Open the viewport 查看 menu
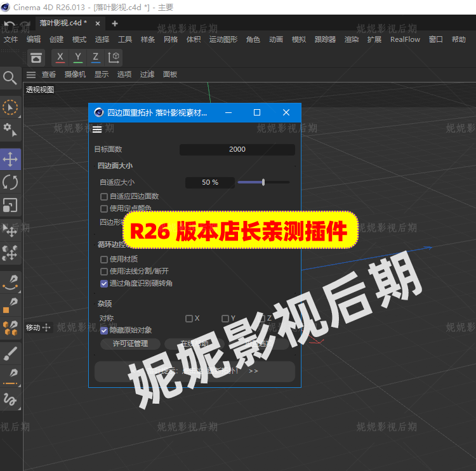The image size is (476, 471). coord(49,74)
